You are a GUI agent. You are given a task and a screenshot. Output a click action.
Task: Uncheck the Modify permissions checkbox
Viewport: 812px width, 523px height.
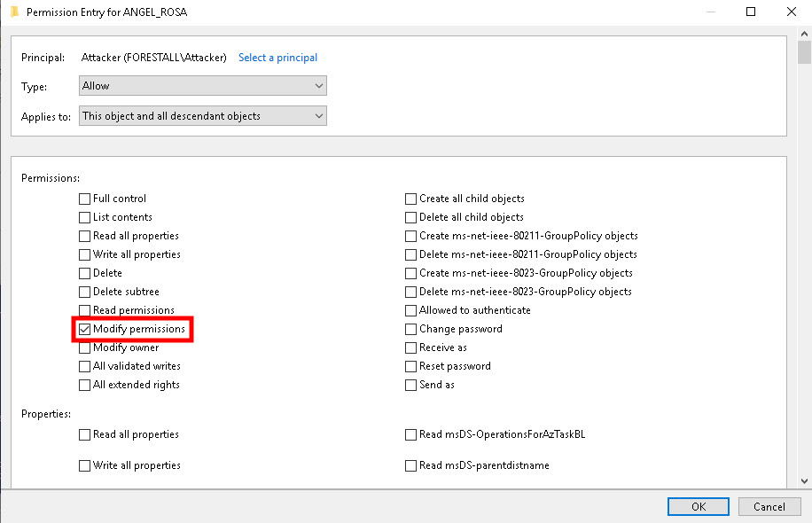click(85, 329)
